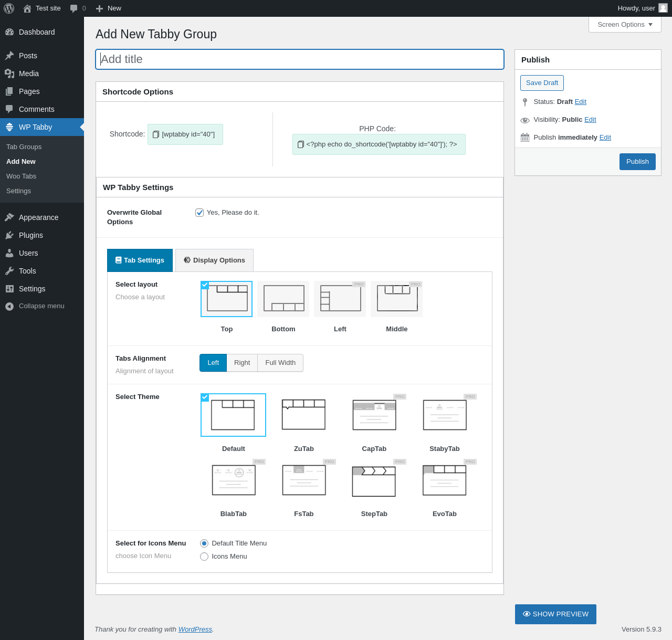672x640 pixels.
Task: Open Settings with sliders icon in sidebar
Action: (x=42, y=289)
